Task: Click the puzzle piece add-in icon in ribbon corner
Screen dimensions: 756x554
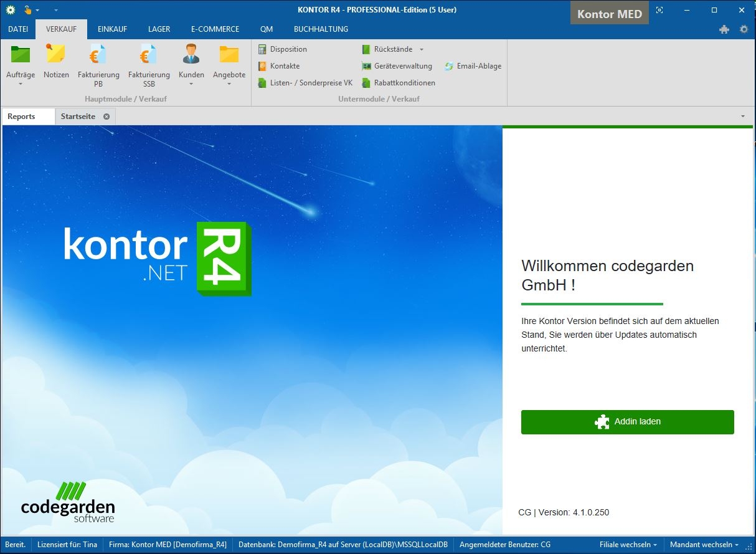Action: (x=724, y=29)
